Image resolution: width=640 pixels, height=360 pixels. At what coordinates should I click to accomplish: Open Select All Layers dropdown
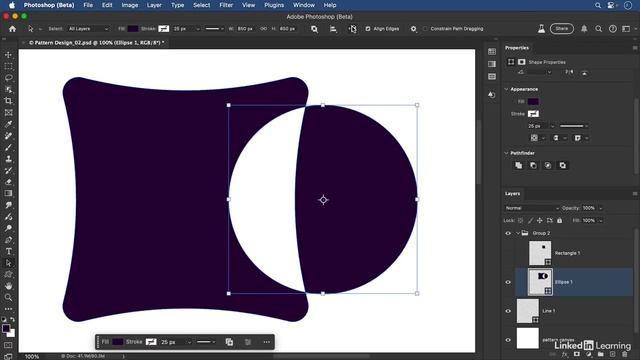coord(89,29)
